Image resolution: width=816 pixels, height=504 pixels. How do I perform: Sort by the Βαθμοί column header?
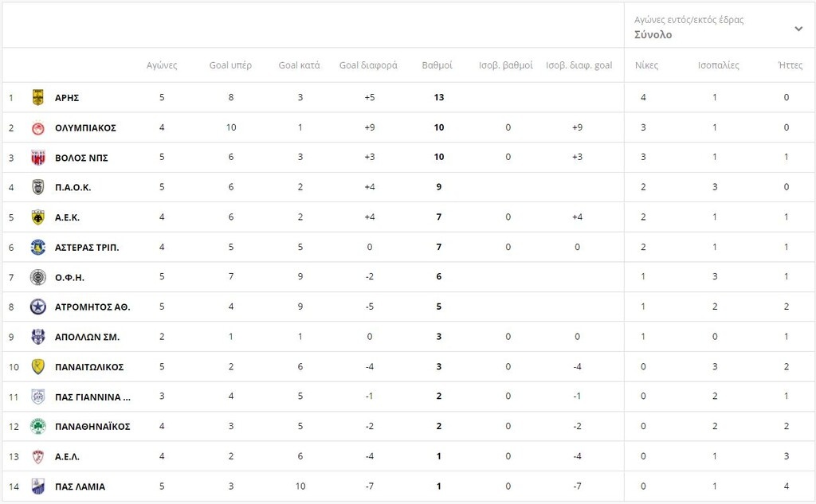tap(437, 65)
